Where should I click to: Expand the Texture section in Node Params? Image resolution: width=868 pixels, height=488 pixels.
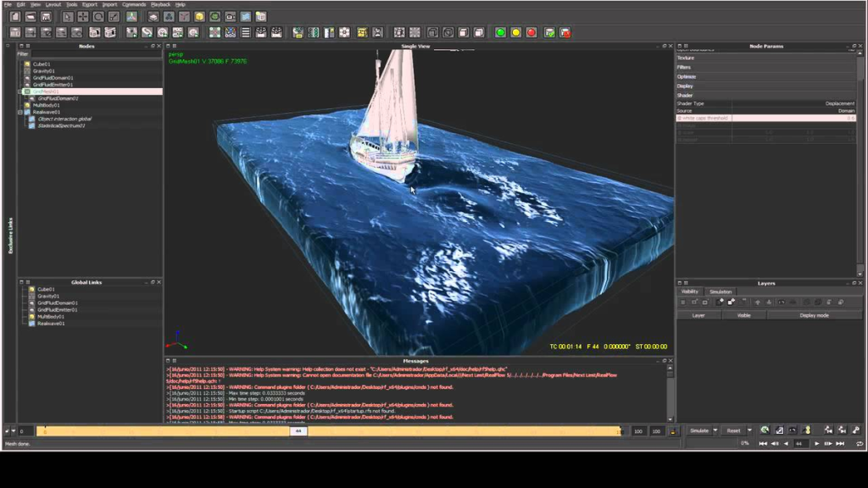tap(685, 58)
